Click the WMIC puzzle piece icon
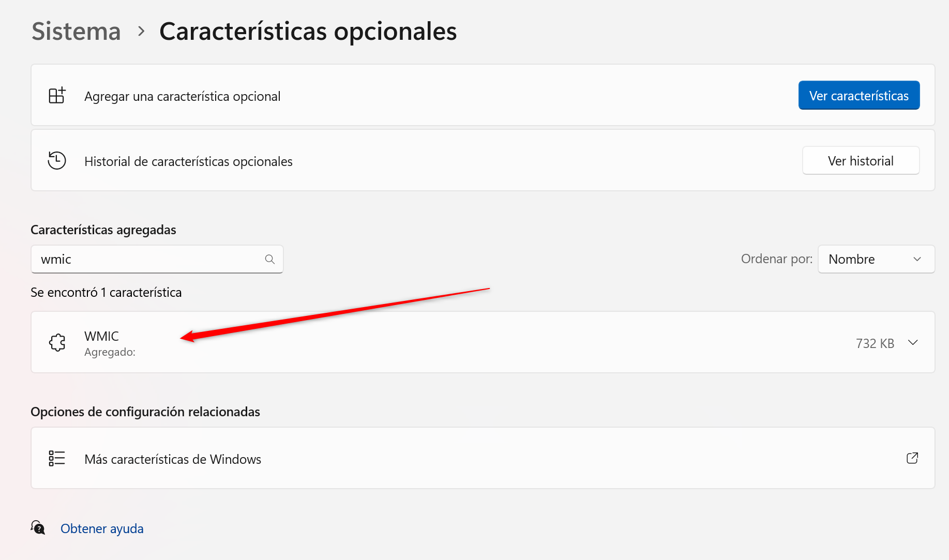949x560 pixels. (57, 342)
